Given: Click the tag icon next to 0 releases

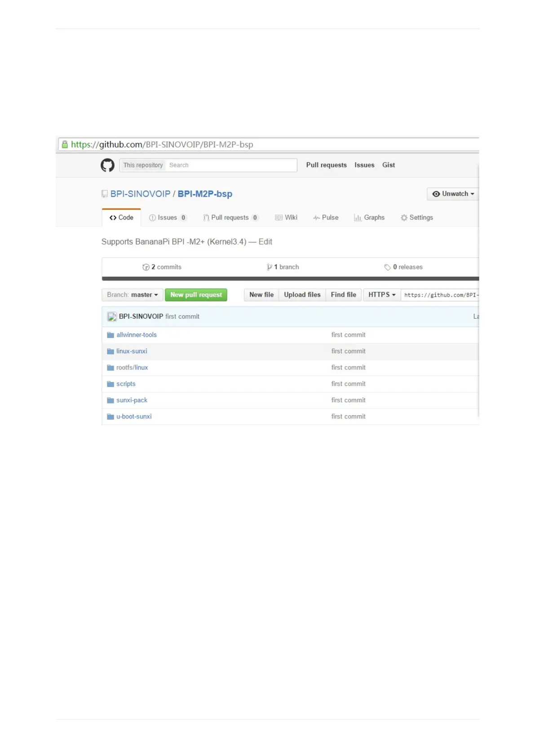Looking at the screenshot, I should pyautogui.click(x=387, y=267).
